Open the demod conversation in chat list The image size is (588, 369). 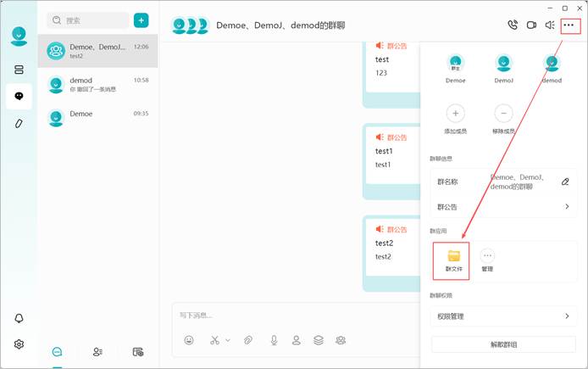[98, 85]
